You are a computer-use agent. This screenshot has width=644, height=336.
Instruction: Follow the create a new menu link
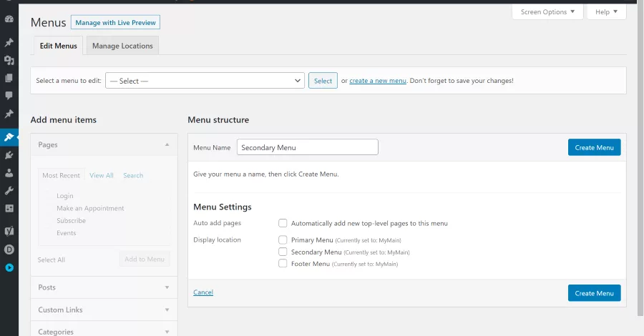377,81
